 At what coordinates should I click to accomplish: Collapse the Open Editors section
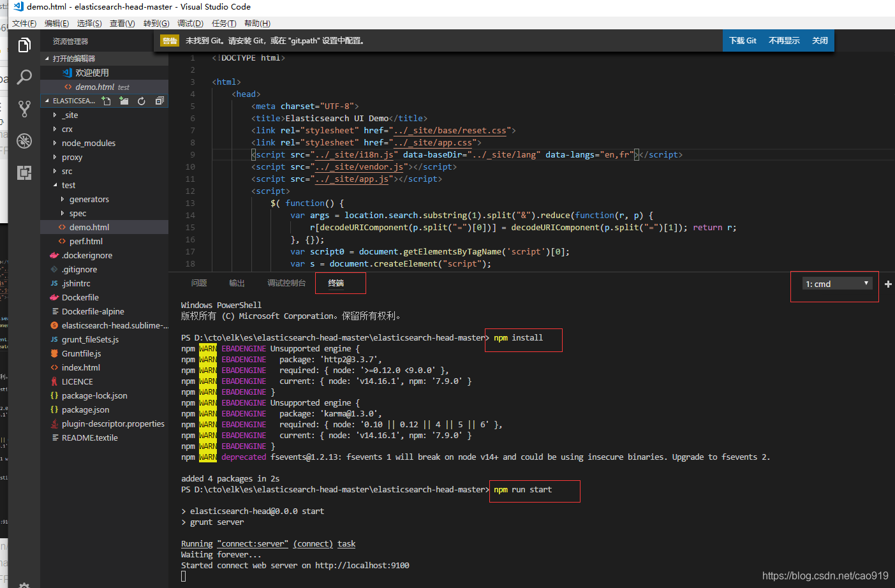tap(104, 58)
